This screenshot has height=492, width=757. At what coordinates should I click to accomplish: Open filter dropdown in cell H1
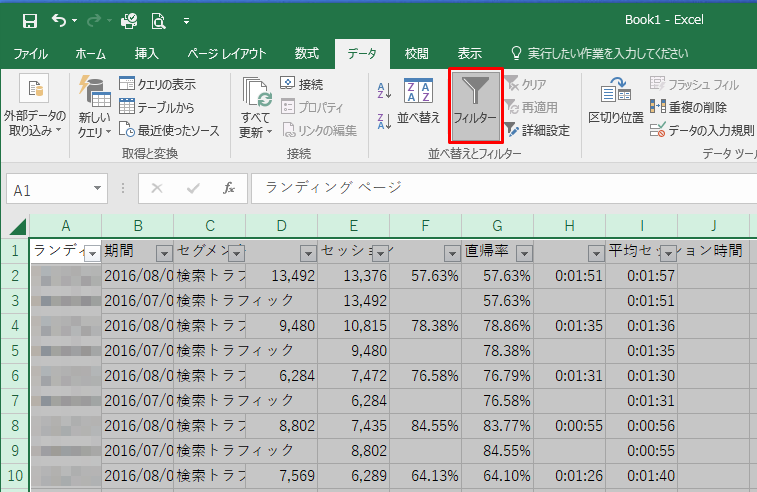point(596,253)
